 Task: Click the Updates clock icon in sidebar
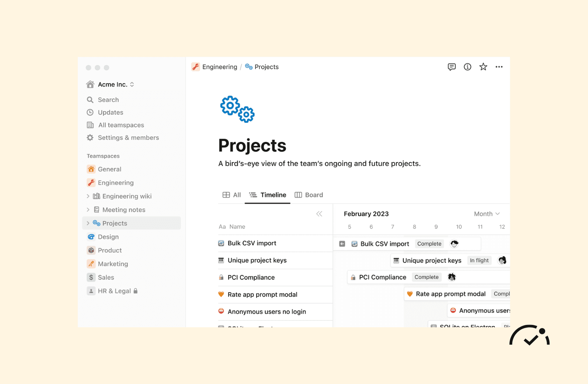click(90, 112)
